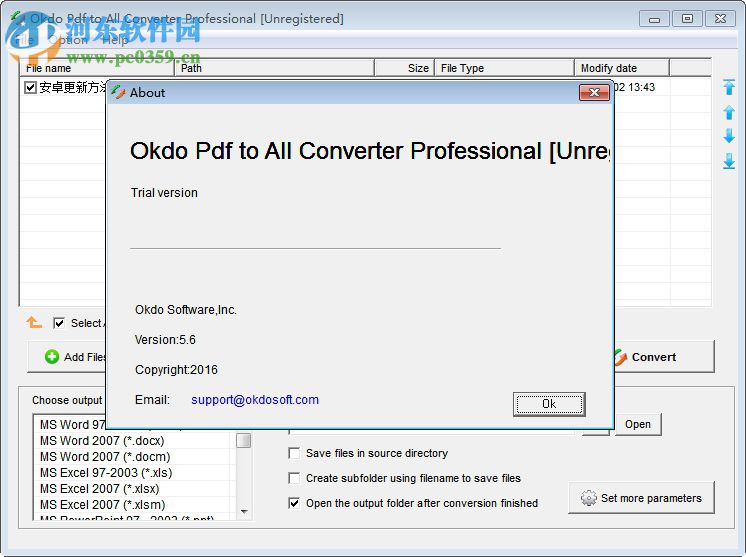Image resolution: width=746 pixels, height=557 pixels.
Task: Click scroll down arrow of format list
Action: (244, 512)
